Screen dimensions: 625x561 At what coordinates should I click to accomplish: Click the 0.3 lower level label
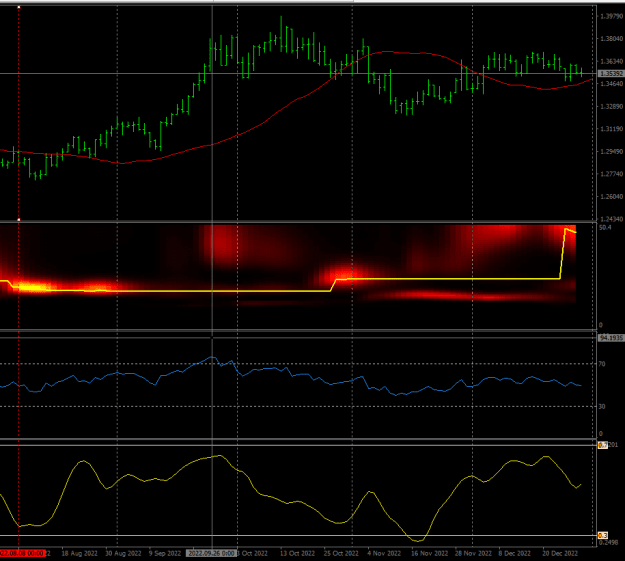[603, 535]
